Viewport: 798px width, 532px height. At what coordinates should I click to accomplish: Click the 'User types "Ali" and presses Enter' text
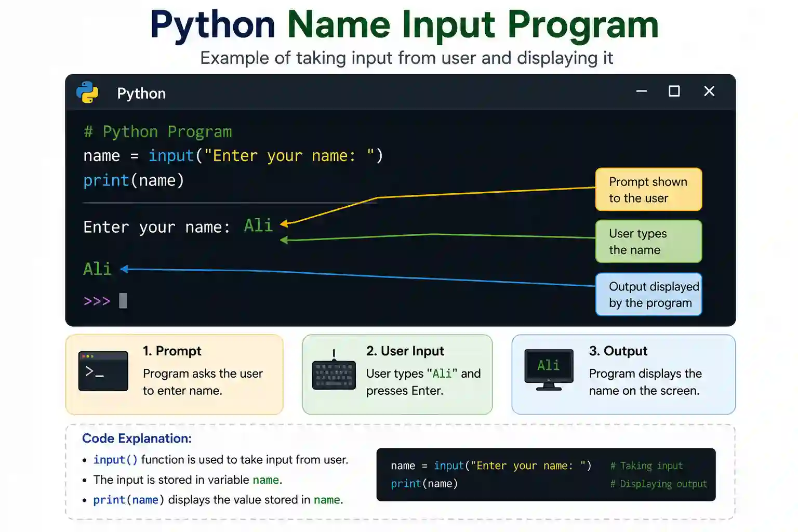423,382
